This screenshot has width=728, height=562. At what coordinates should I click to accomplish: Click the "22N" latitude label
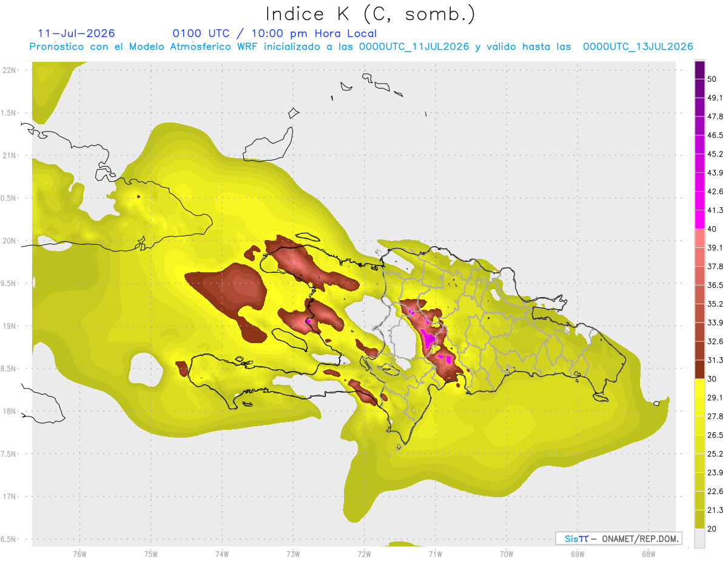coord(9,70)
